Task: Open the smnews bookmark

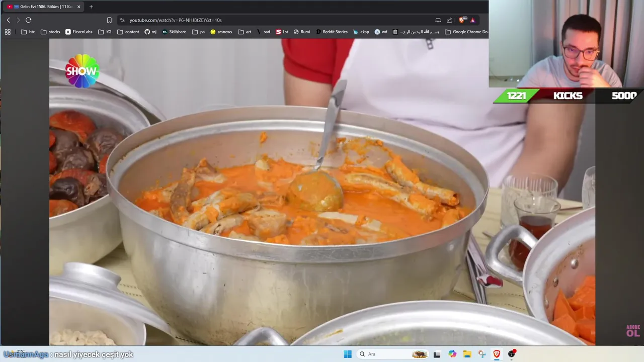Action: click(221, 32)
